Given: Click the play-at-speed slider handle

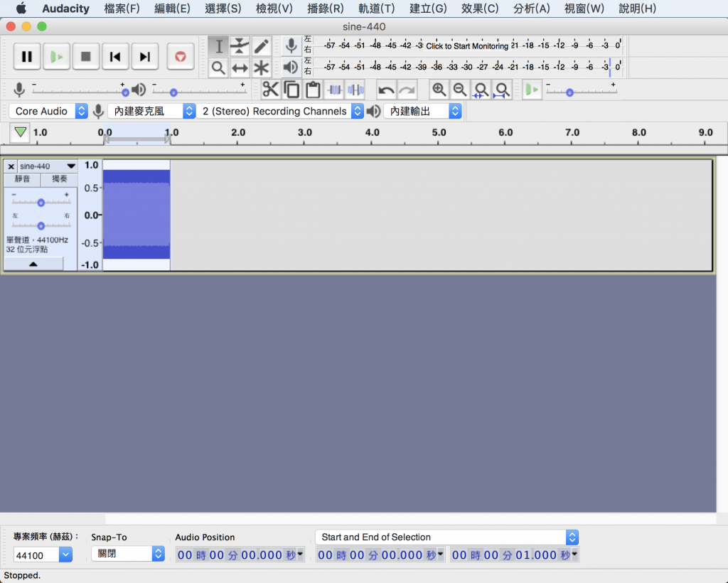Looking at the screenshot, I should tap(569, 92).
